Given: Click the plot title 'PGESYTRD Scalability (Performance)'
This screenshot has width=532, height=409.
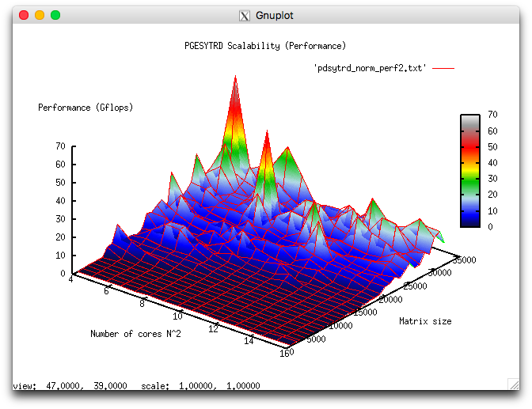Looking at the screenshot, I should (265, 46).
